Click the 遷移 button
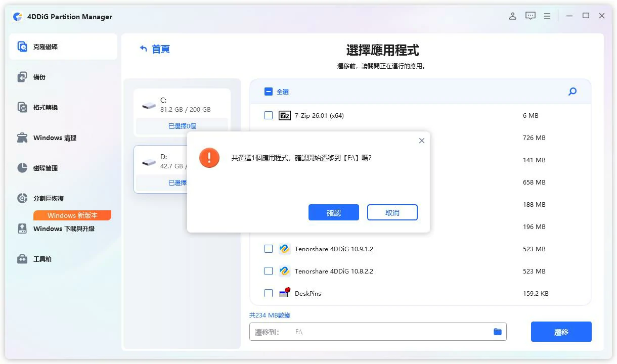The width and height of the screenshot is (617, 364). [x=561, y=332]
